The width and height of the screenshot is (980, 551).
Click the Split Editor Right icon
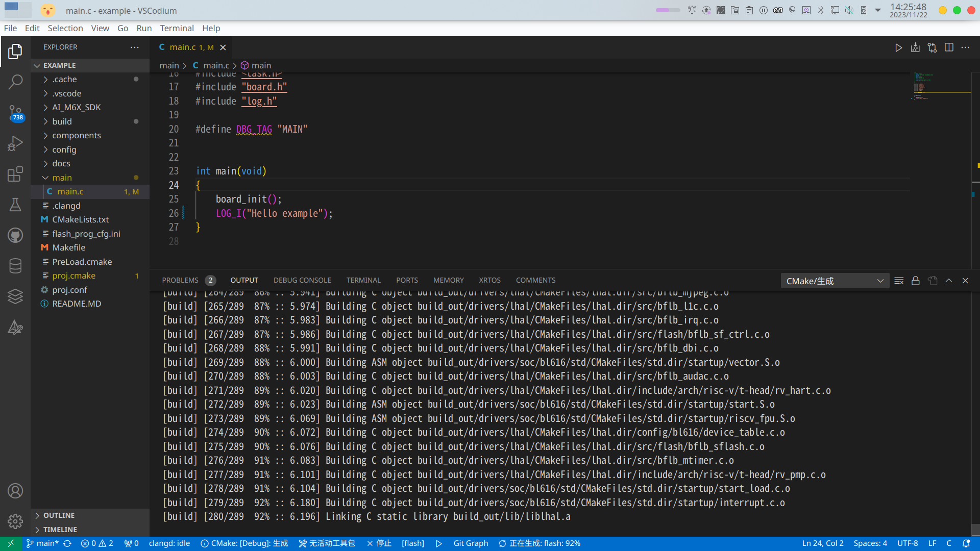tap(949, 47)
